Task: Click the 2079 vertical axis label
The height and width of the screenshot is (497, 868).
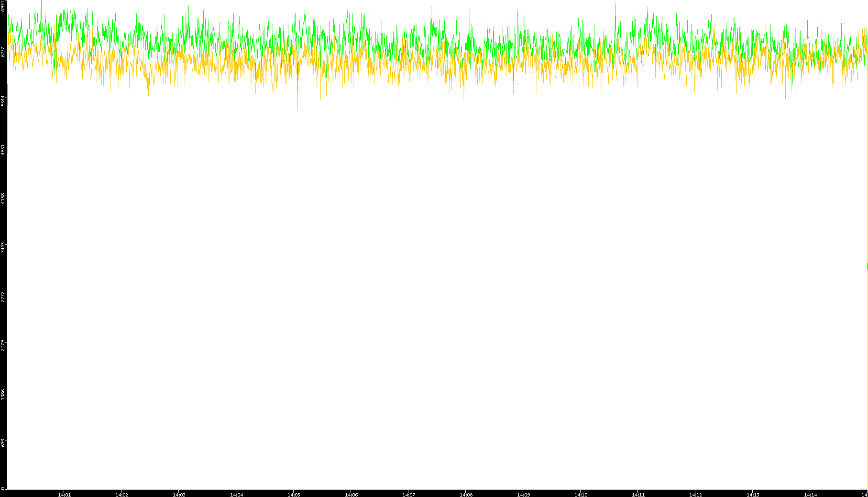Action: pos(3,345)
